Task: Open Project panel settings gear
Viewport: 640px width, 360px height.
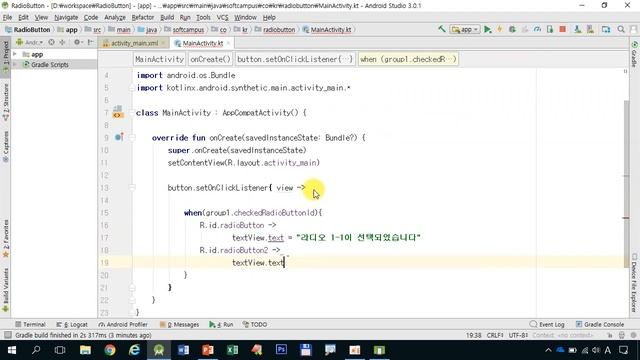Action: coord(77,42)
